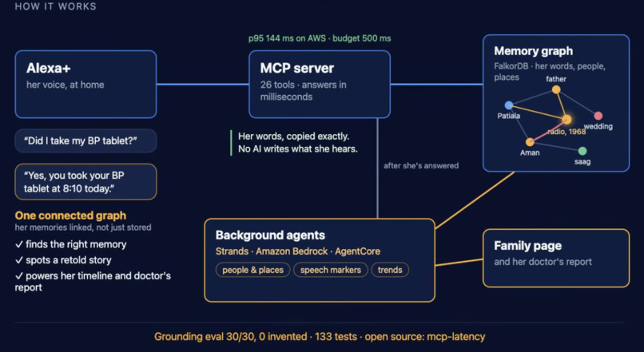Select the "trends" pill
Viewport: 644px width, 352px height.
(390, 270)
